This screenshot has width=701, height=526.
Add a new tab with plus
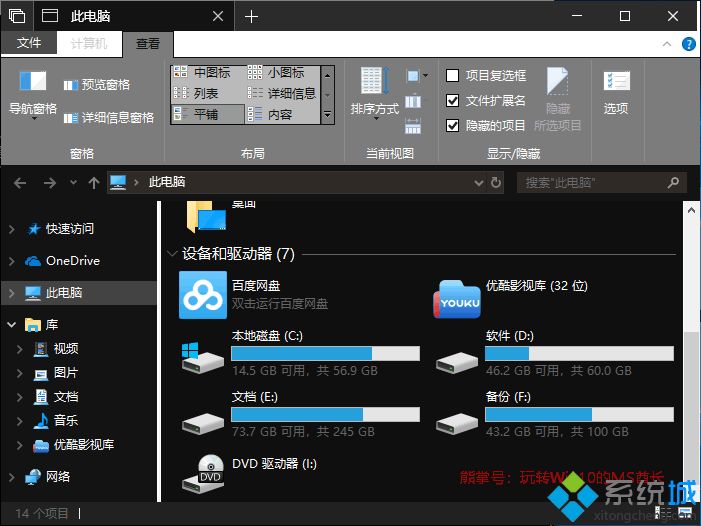coord(251,17)
